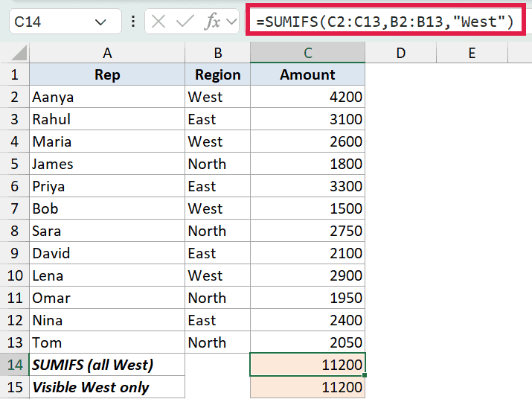Select Lena's West region cell
532x399 pixels.
(x=217, y=275)
